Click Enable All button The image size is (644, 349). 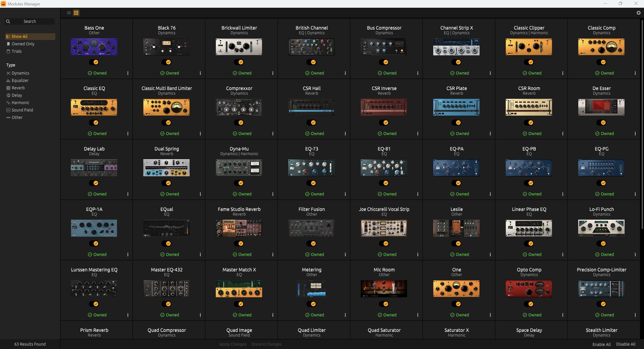click(x=601, y=344)
